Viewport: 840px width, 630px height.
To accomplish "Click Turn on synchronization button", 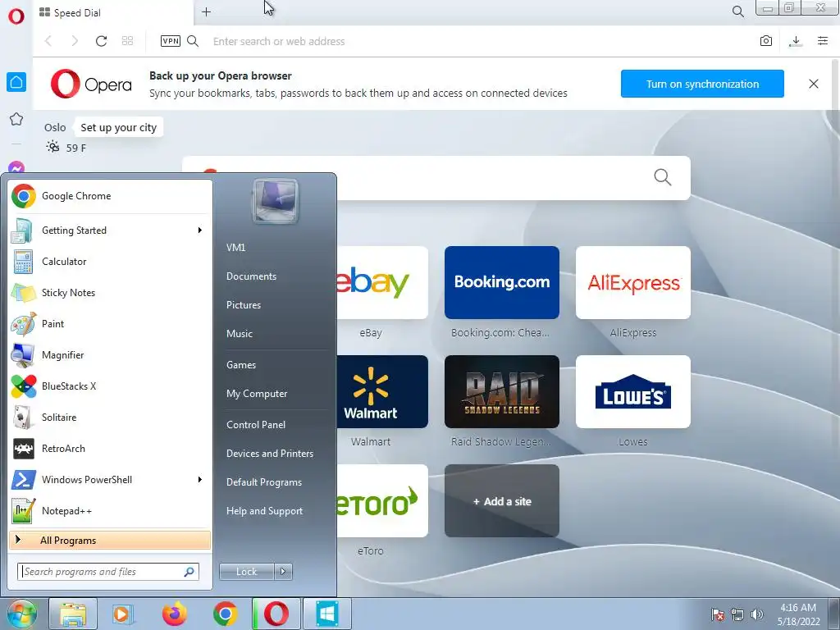I will click(x=702, y=84).
